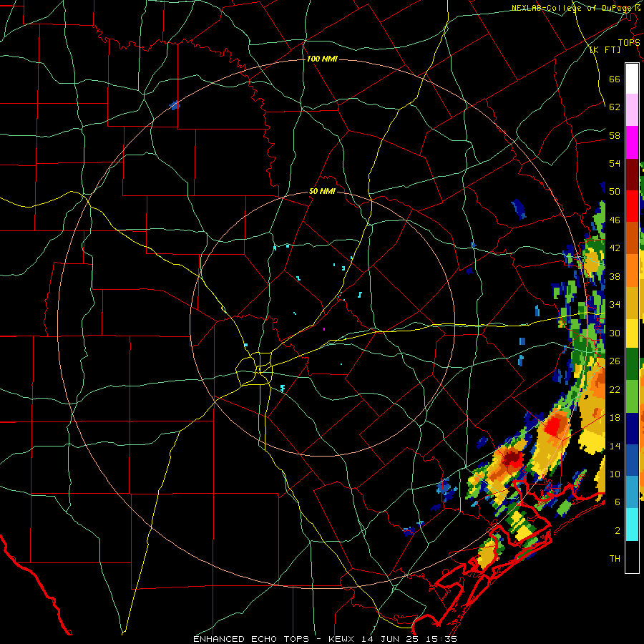Click the white 66 kft legend swatch
This screenshot has height=644, width=644.
coord(632,79)
